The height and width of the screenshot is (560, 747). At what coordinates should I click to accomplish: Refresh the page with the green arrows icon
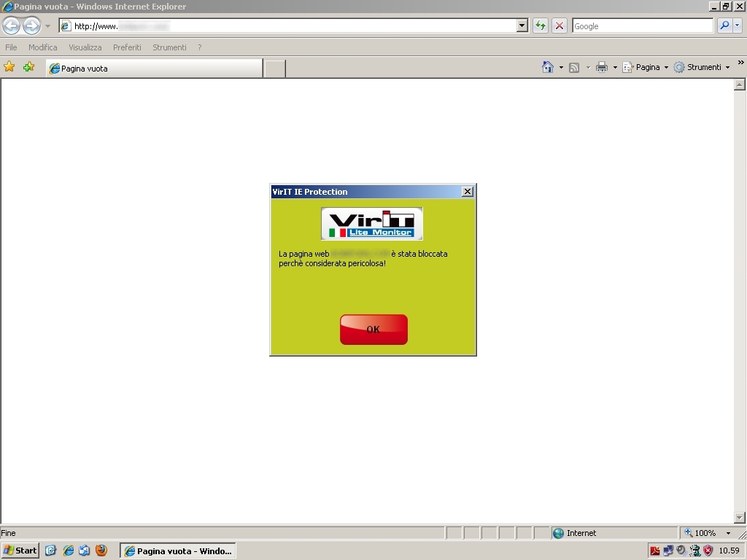(541, 26)
